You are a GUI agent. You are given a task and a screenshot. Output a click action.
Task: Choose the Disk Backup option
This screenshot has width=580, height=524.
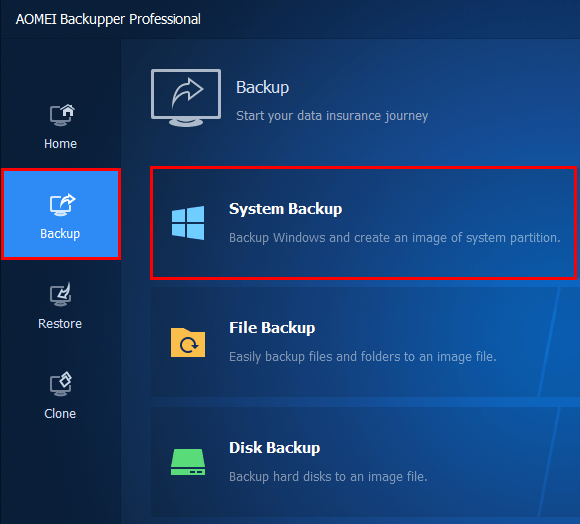[x=365, y=462]
